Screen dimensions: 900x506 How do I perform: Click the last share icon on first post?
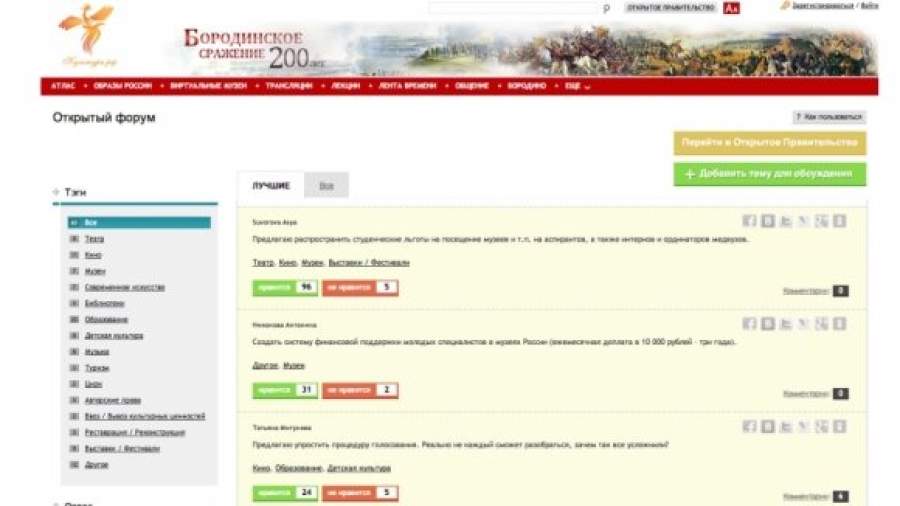tap(840, 221)
